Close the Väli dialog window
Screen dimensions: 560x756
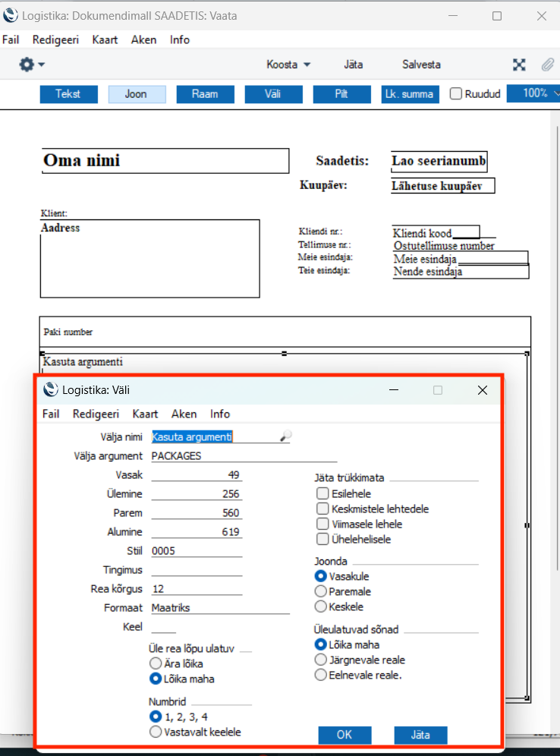483,390
